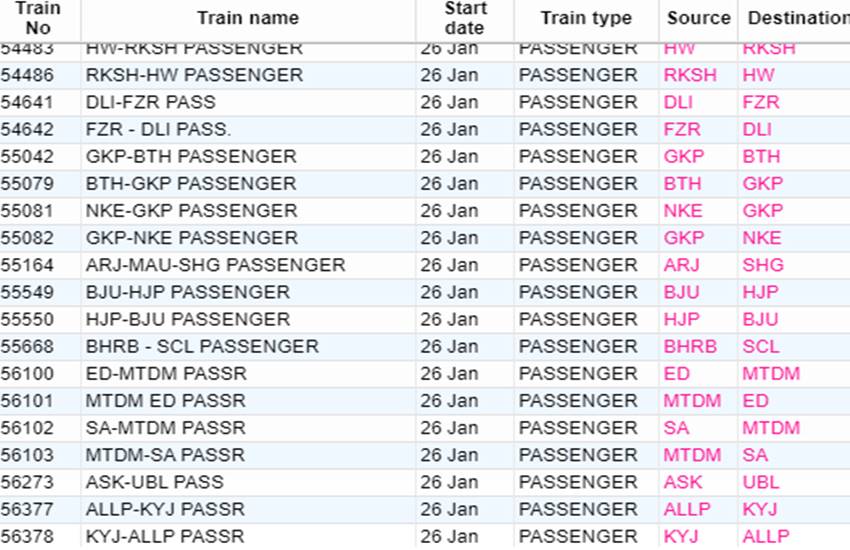Click the BHRB source station link
This screenshot has width=850, height=550.
(x=690, y=346)
